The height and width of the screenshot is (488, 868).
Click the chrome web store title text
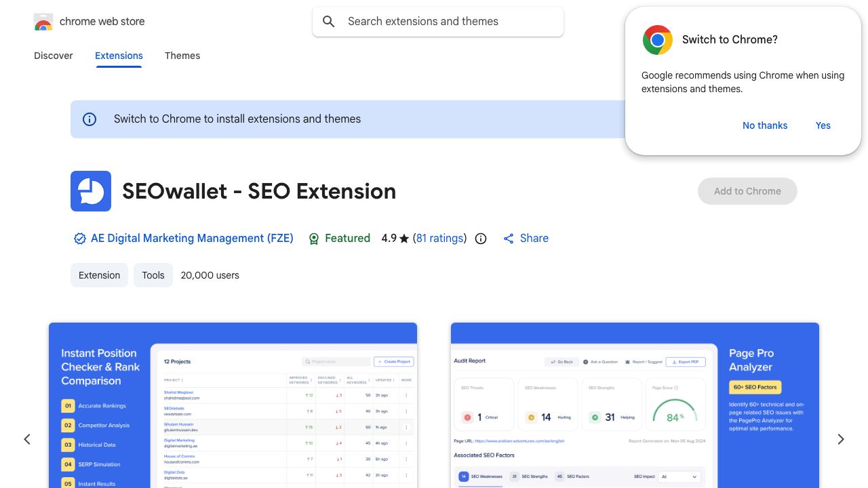[x=102, y=22]
